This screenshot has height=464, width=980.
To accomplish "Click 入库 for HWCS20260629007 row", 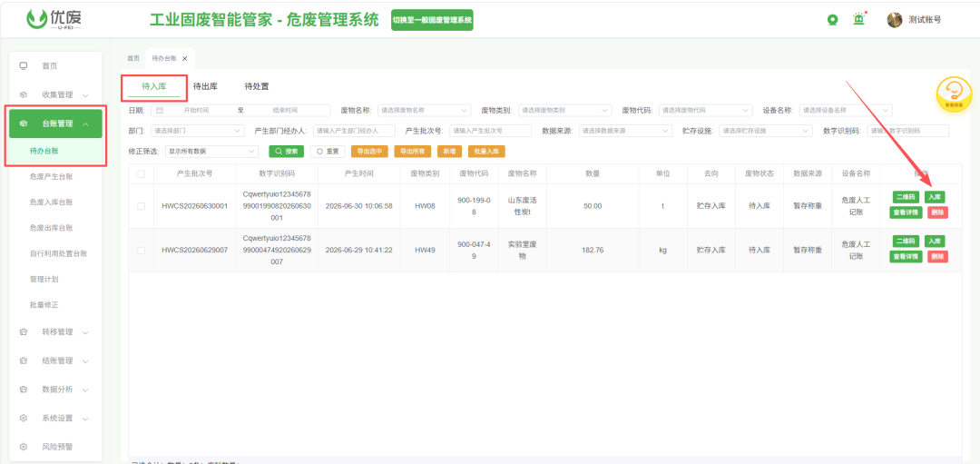I will pos(935,242).
